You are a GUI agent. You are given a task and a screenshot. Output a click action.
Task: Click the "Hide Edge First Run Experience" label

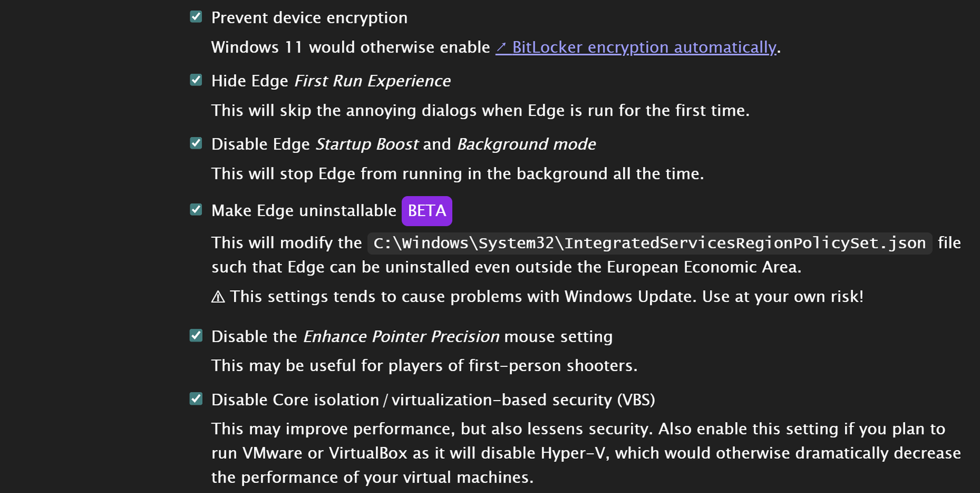coord(331,81)
